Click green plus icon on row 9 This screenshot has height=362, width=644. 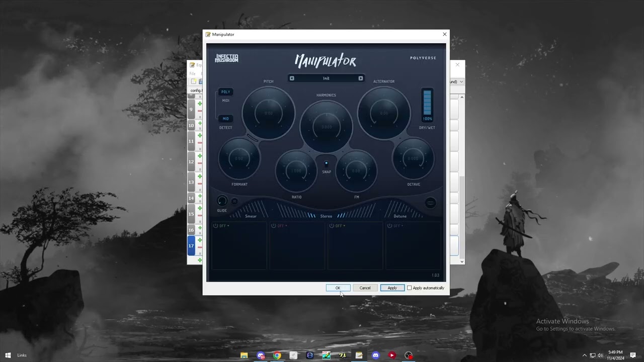pyautogui.click(x=200, y=104)
